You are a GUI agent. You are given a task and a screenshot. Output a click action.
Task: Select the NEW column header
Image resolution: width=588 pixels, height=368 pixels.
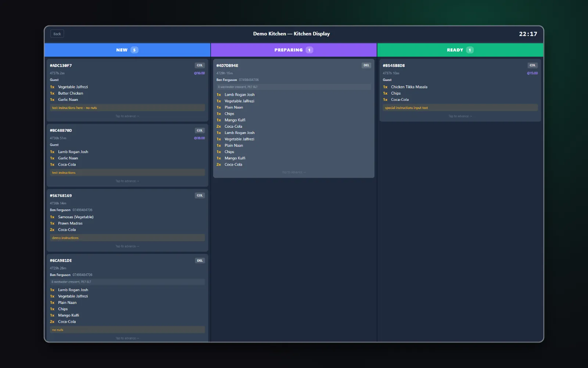[x=128, y=50]
